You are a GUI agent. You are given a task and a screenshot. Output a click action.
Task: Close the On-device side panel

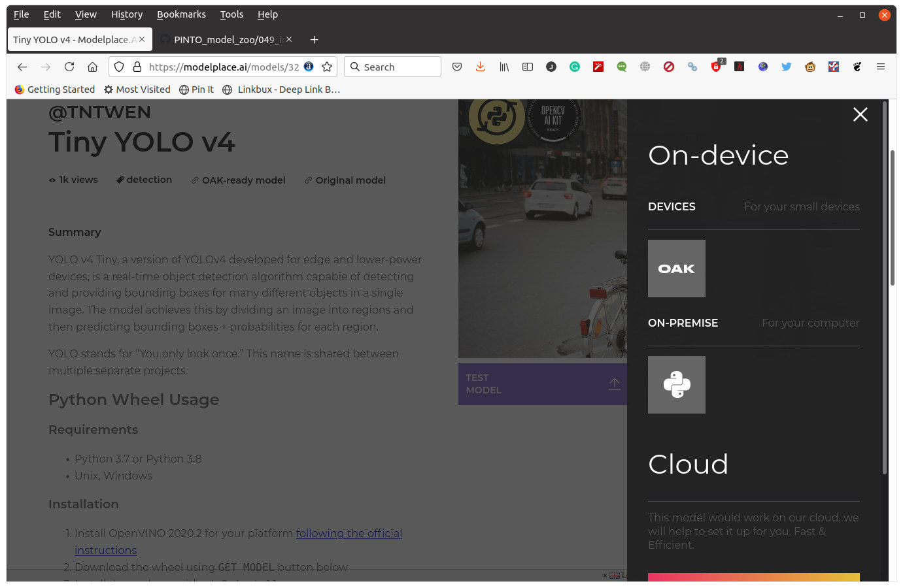click(860, 114)
